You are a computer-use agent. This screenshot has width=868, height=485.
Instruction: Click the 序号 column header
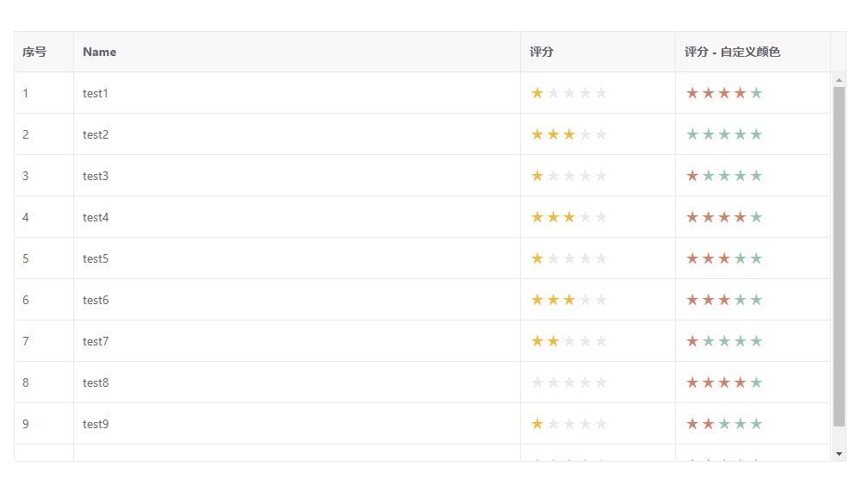pos(34,52)
